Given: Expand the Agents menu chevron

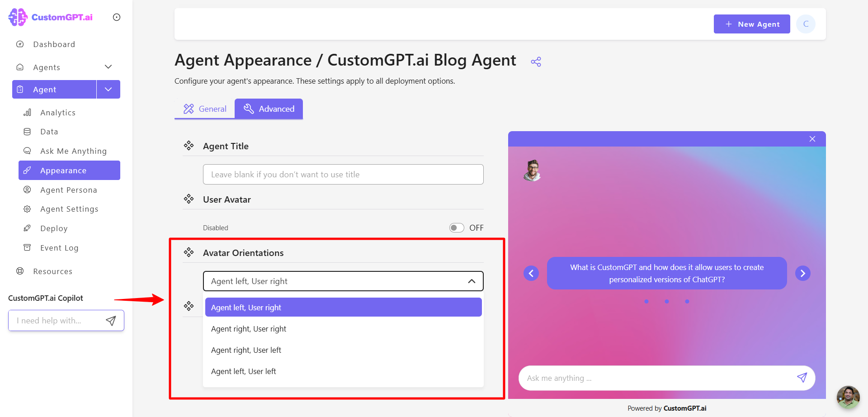Looking at the screenshot, I should [108, 67].
